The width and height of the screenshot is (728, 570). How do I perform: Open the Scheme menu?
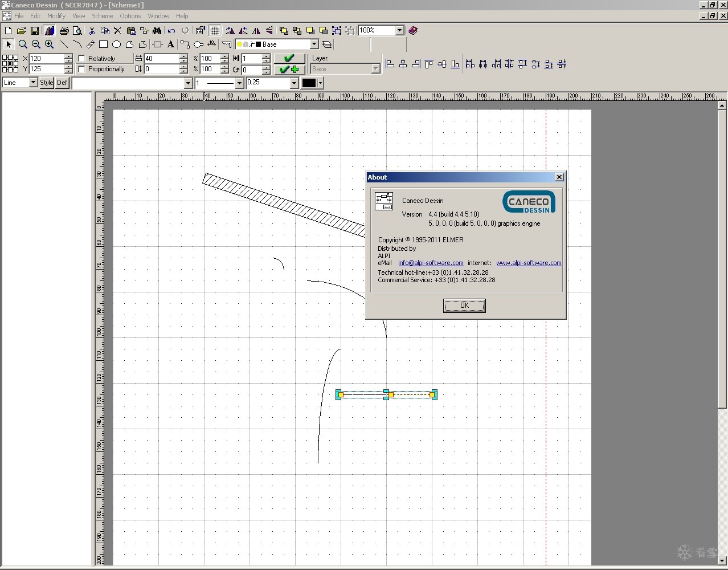pos(103,16)
